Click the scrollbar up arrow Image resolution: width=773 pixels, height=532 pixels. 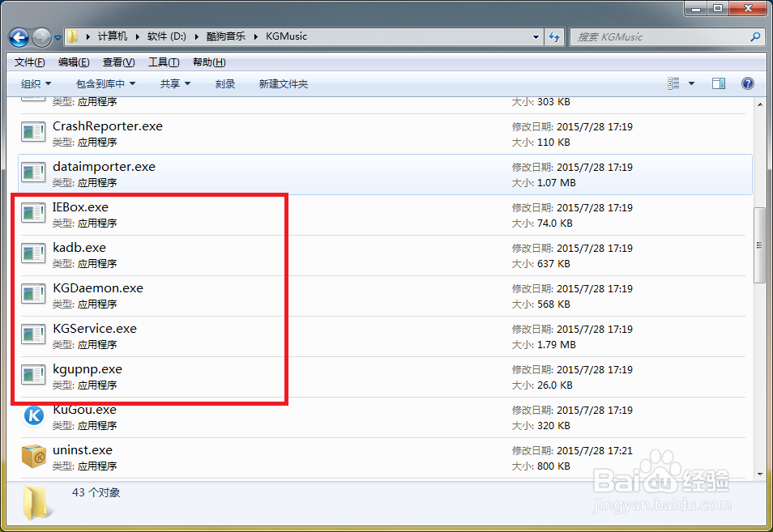pyautogui.click(x=760, y=104)
